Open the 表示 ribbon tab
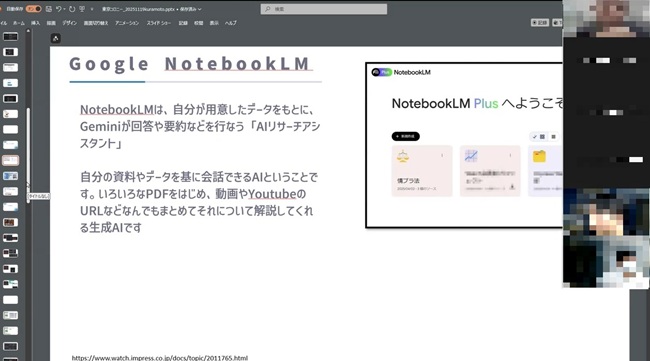Viewport: 650px width, 361px height. [x=214, y=23]
